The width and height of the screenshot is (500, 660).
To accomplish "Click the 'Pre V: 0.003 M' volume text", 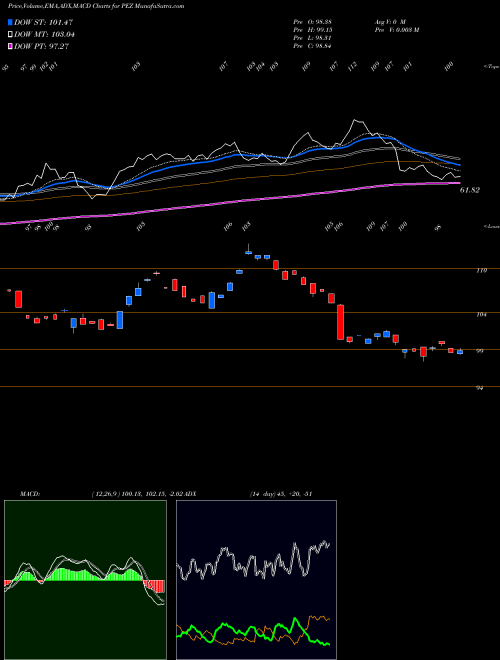I will [x=396, y=30].
